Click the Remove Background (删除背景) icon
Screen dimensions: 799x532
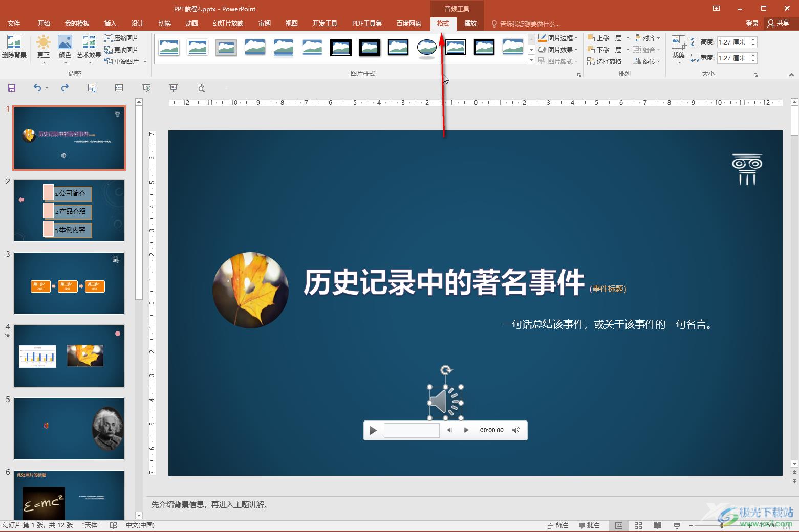coord(14,47)
